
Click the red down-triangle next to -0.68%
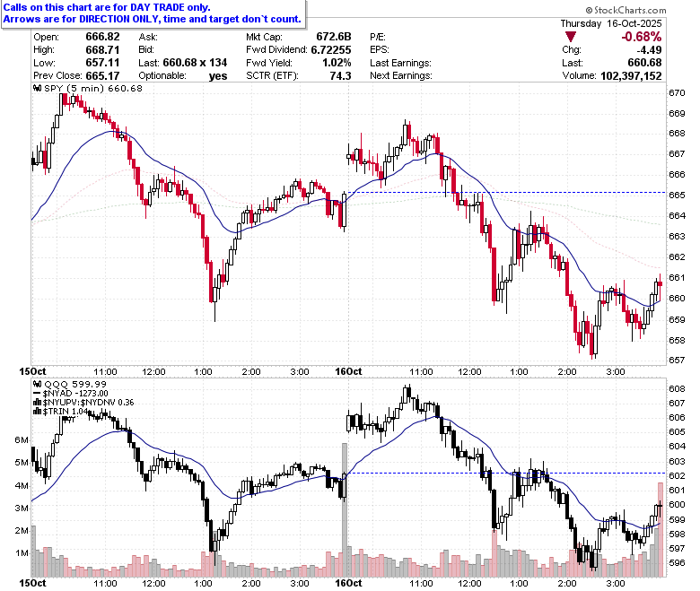(570, 37)
